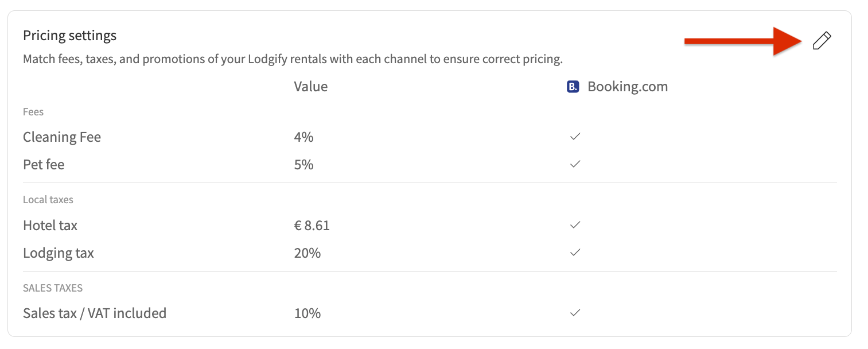
Task: Select the Lodging tax row label
Action: point(59,253)
